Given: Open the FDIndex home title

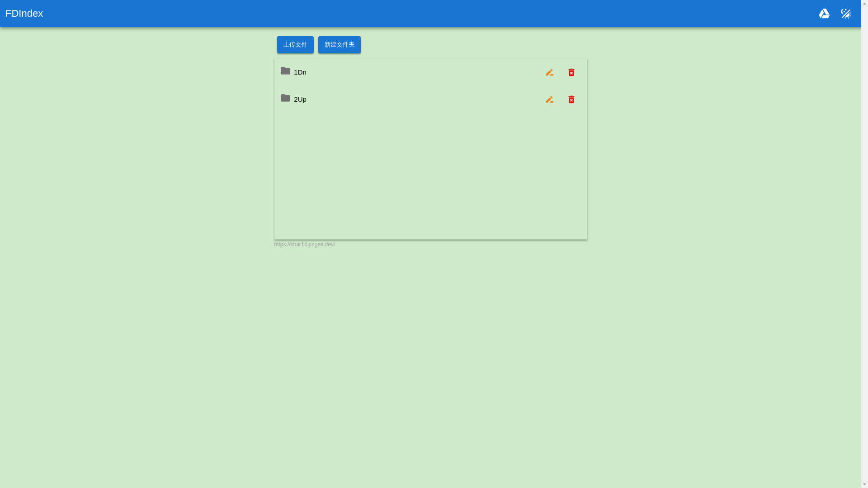Looking at the screenshot, I should coord(24,14).
